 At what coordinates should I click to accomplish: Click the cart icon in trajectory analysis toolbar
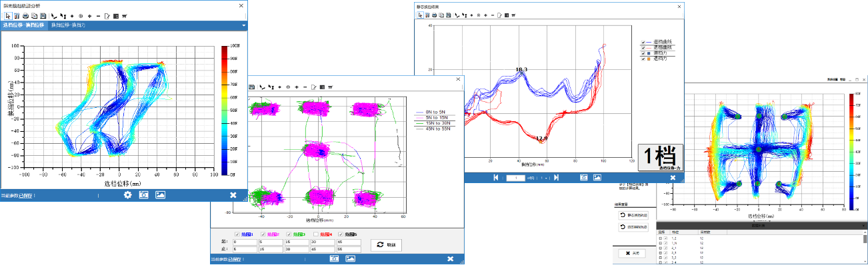[x=125, y=16]
